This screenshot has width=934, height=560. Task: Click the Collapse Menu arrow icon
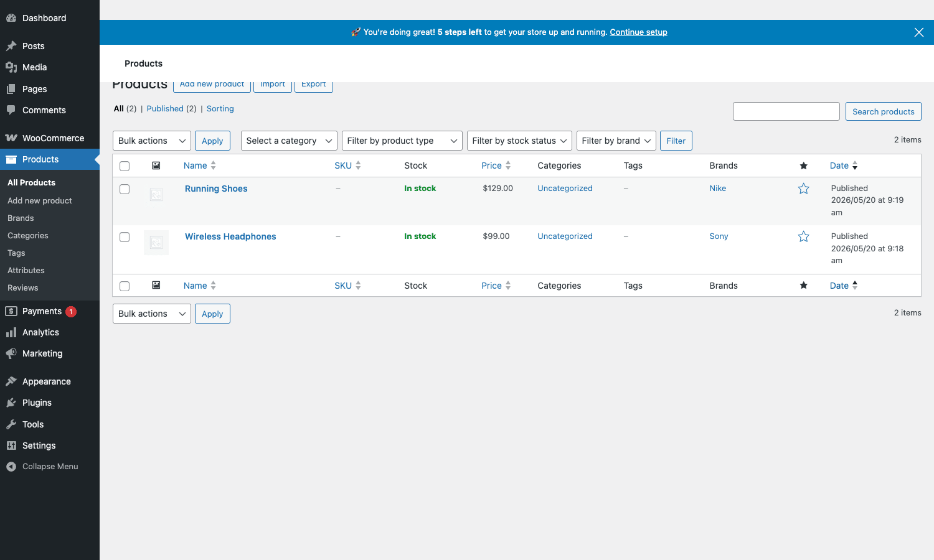click(x=11, y=467)
